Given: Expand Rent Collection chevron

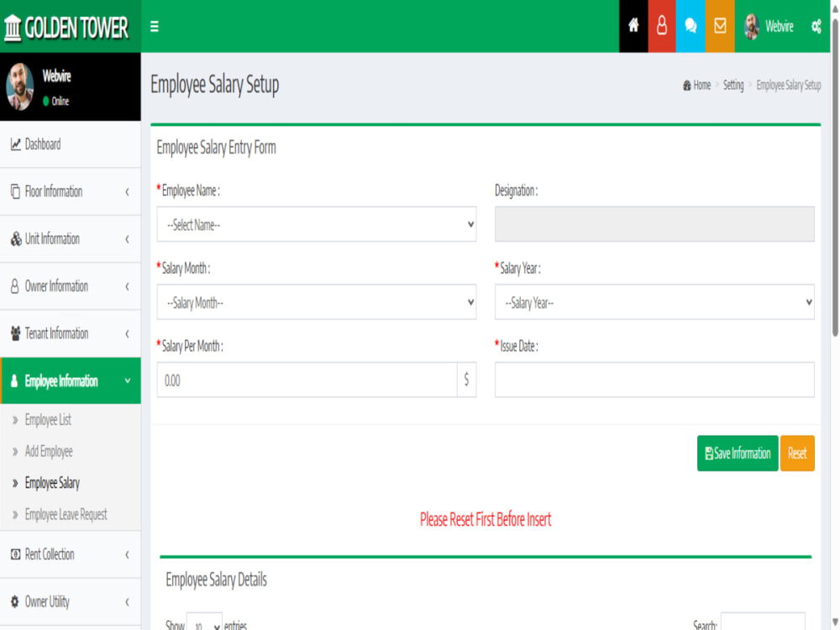Looking at the screenshot, I should tap(127, 554).
